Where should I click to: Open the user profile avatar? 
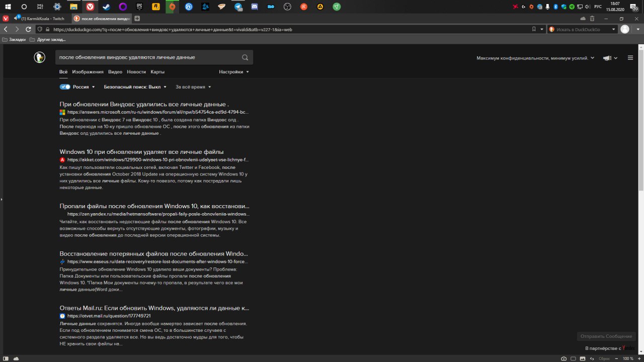click(625, 30)
